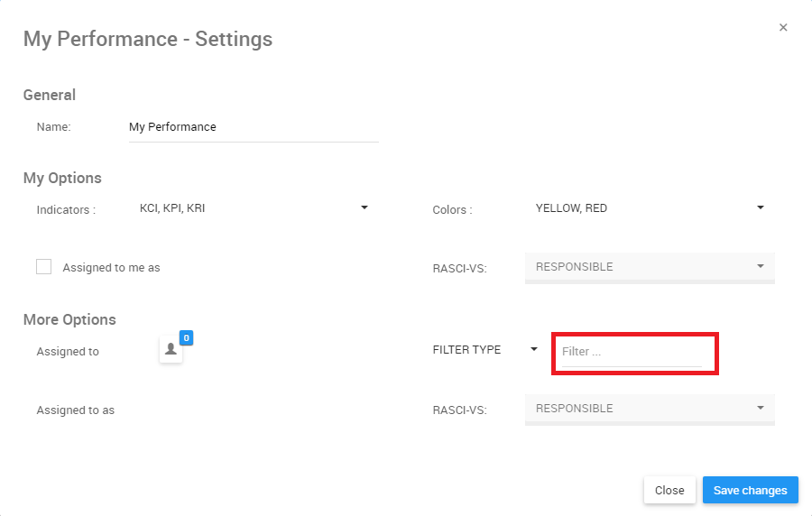This screenshot has width=812, height=516.
Task: Click the blue 0 count badge
Action: pyautogui.click(x=186, y=338)
